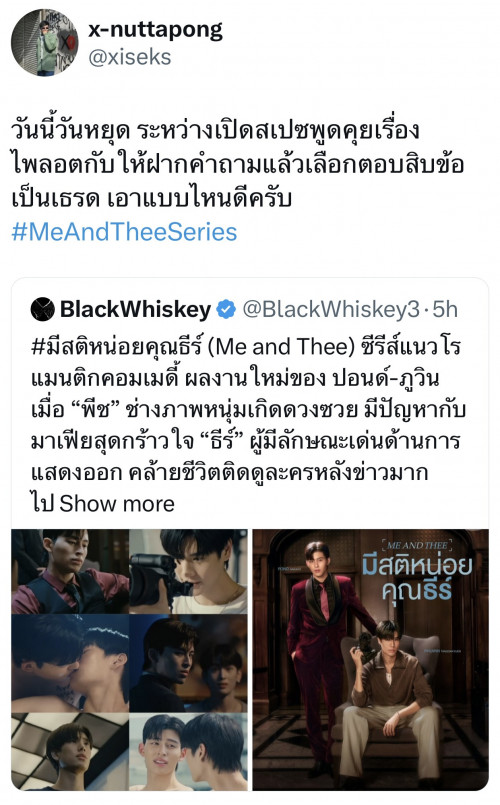Click the blue verified badge next to BlackWhiskey
Screen dimensions: 500x805
coord(225,310)
